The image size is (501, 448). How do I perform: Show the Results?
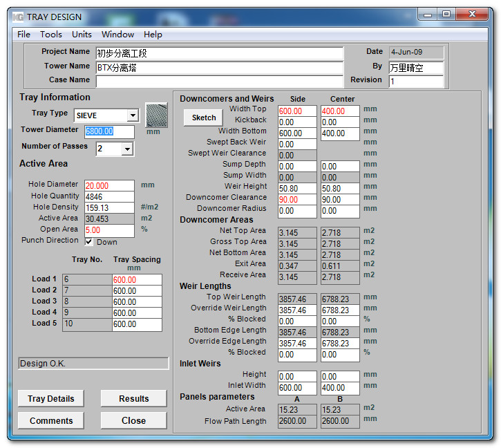134,398
